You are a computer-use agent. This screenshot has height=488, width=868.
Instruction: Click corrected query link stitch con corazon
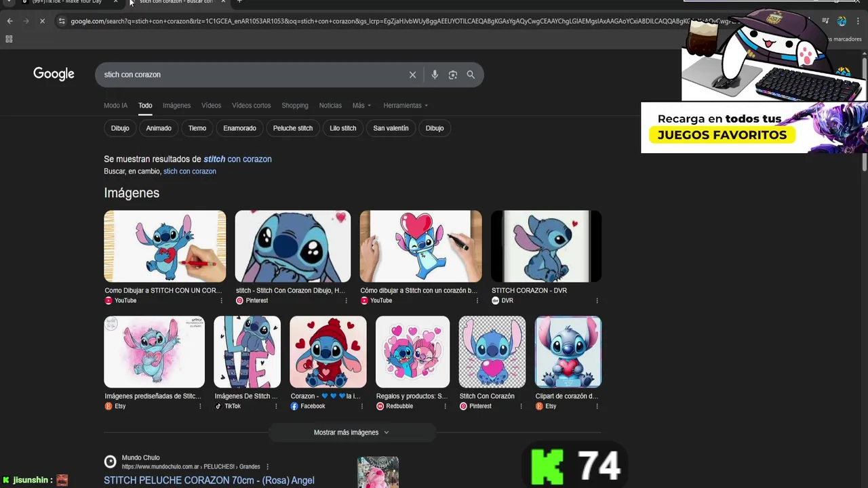click(x=237, y=159)
